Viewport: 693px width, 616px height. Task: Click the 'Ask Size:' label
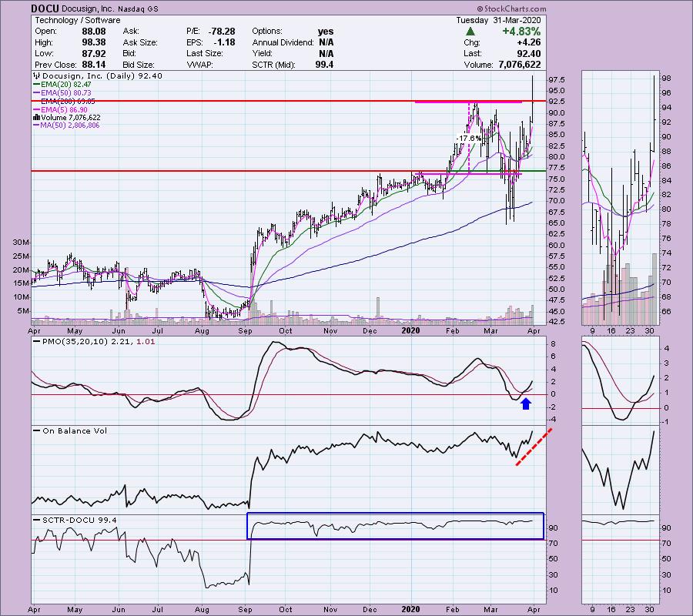140,42
